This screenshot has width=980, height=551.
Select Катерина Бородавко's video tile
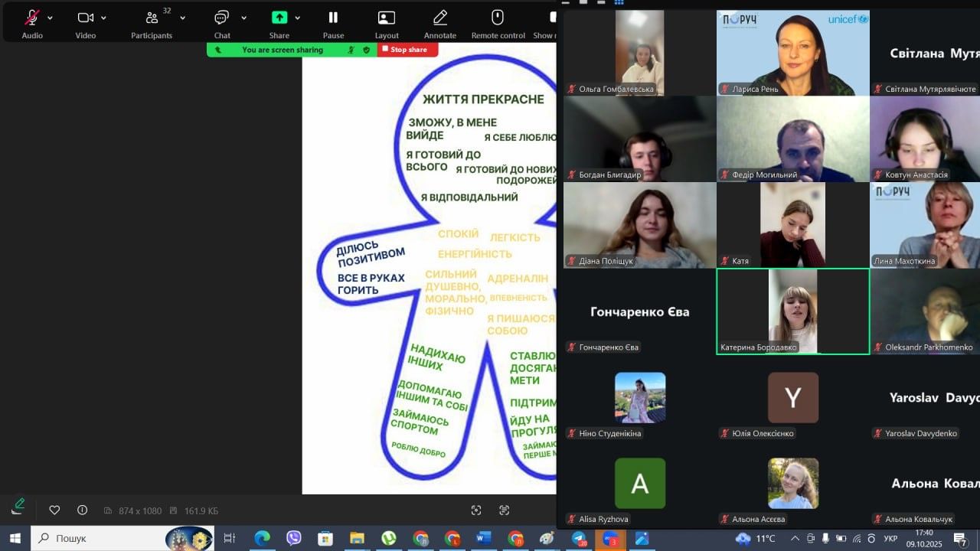pos(792,311)
